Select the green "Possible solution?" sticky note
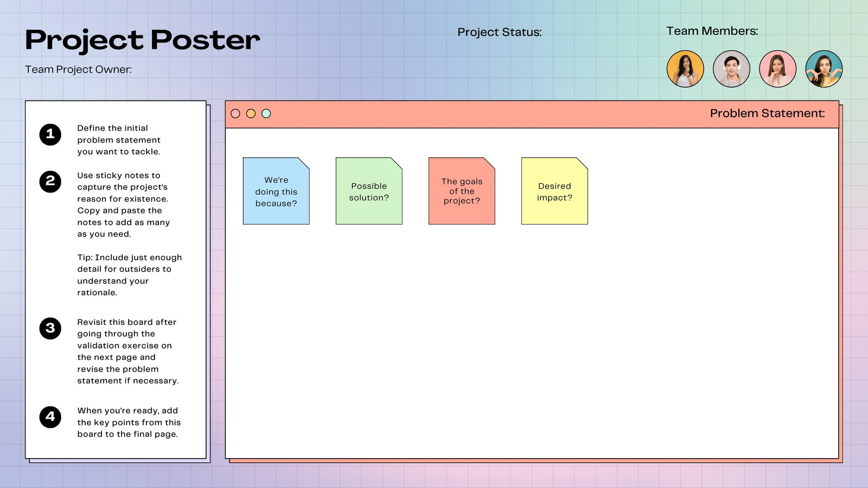The width and height of the screenshot is (868, 488). click(x=369, y=191)
